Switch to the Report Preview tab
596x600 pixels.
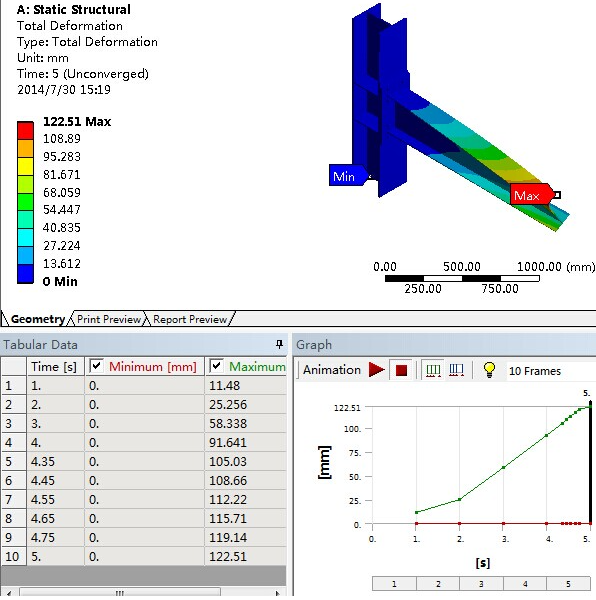coord(190,319)
